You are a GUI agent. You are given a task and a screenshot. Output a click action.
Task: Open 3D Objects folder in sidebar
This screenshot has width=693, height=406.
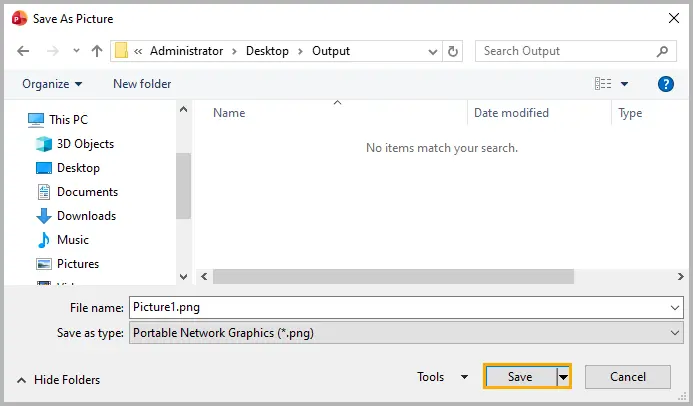tap(85, 144)
